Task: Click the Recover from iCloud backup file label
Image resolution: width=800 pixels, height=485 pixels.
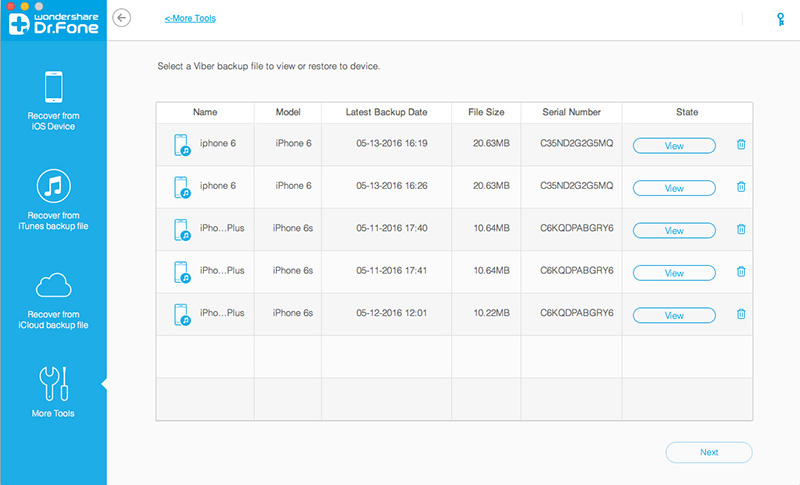Action: click(54, 320)
